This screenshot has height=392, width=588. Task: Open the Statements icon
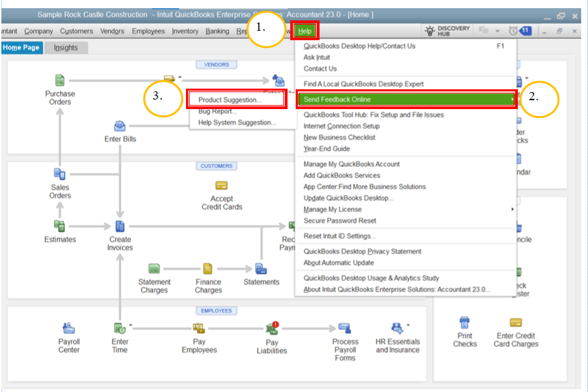pyautogui.click(x=261, y=269)
